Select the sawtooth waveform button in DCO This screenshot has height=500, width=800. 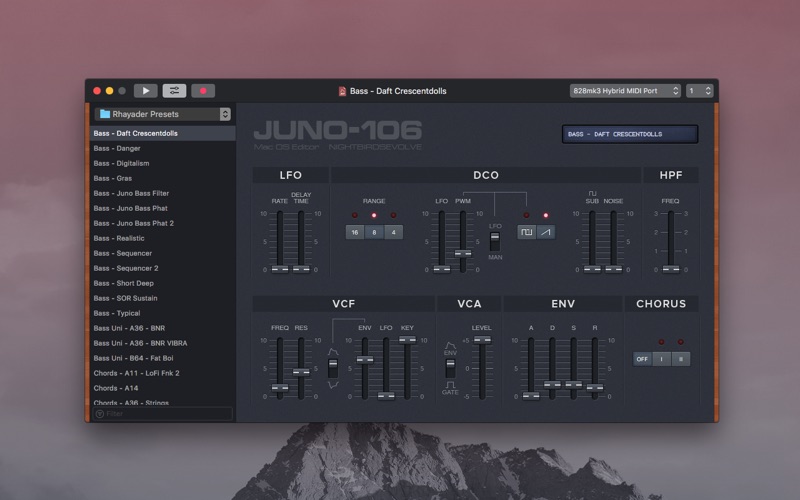(545, 232)
